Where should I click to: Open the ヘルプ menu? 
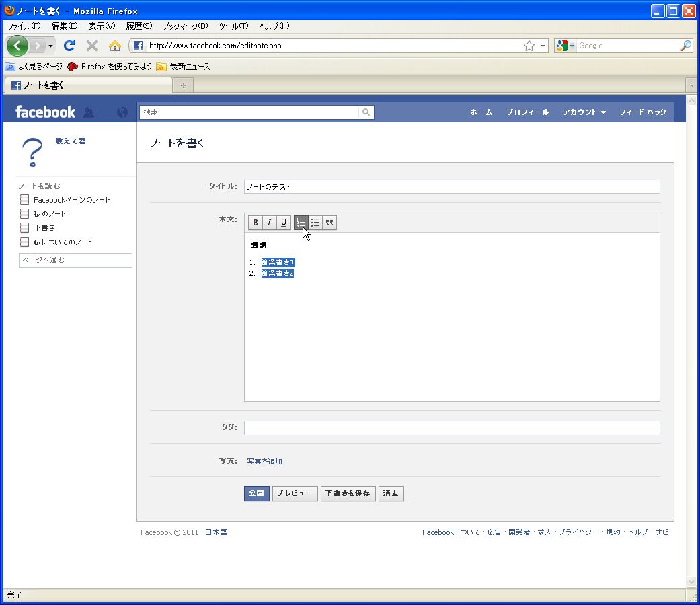tap(274, 26)
